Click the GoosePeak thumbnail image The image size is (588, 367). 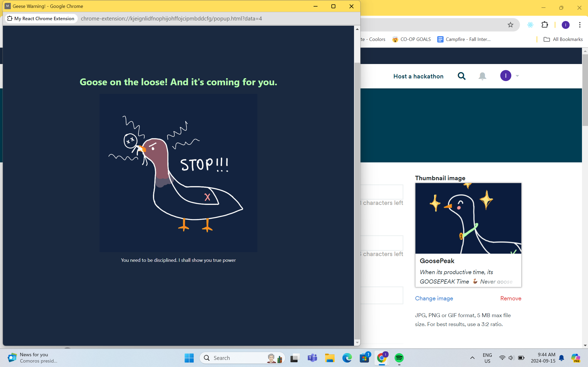(x=468, y=218)
